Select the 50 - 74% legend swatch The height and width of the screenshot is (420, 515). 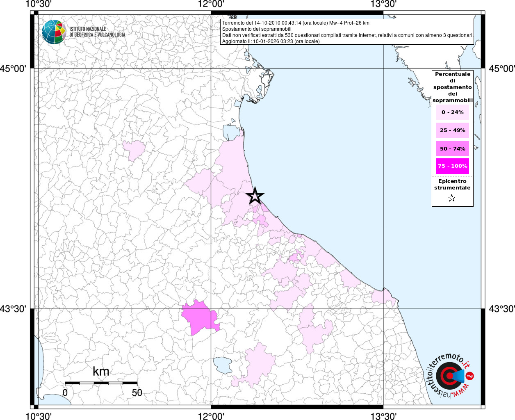coord(452,148)
